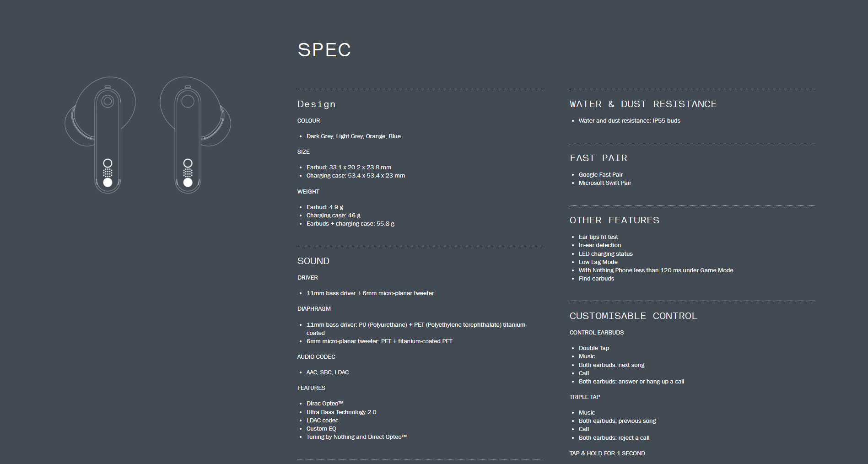Click the IP55 buds resistance line
Screen dimensions: 868x464
629,120
